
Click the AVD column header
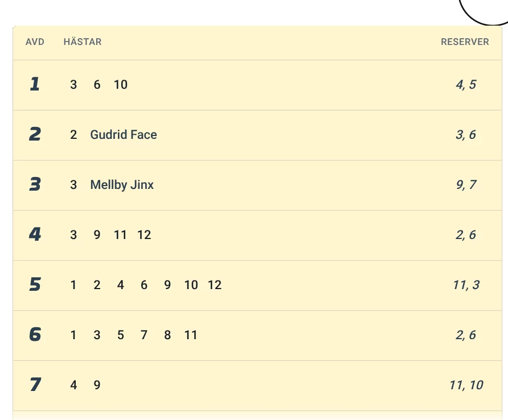click(35, 42)
